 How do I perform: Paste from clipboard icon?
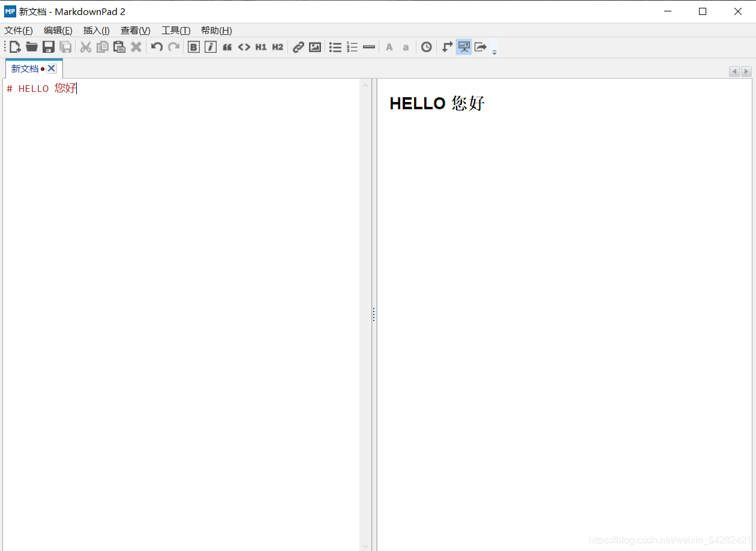point(119,47)
